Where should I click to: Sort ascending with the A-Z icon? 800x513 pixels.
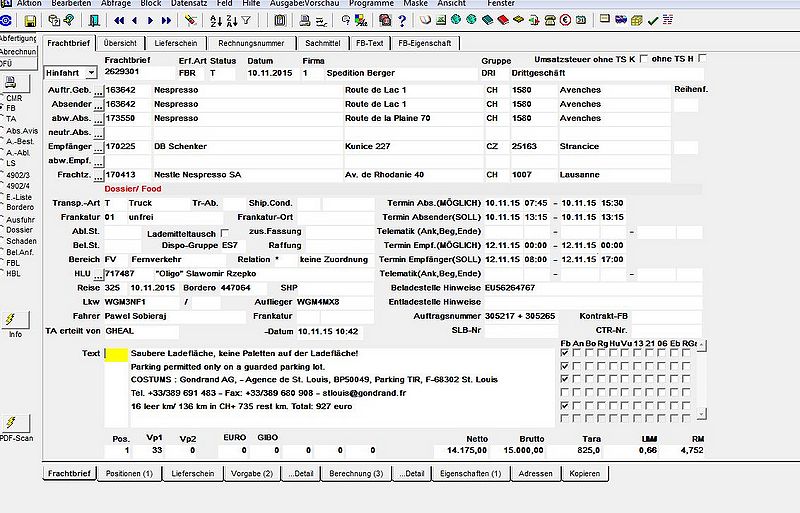pos(216,21)
